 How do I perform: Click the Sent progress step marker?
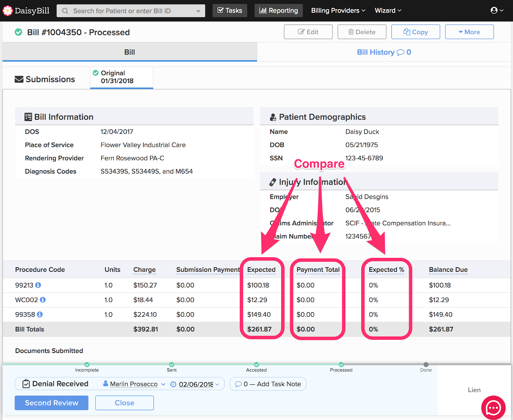tap(172, 364)
